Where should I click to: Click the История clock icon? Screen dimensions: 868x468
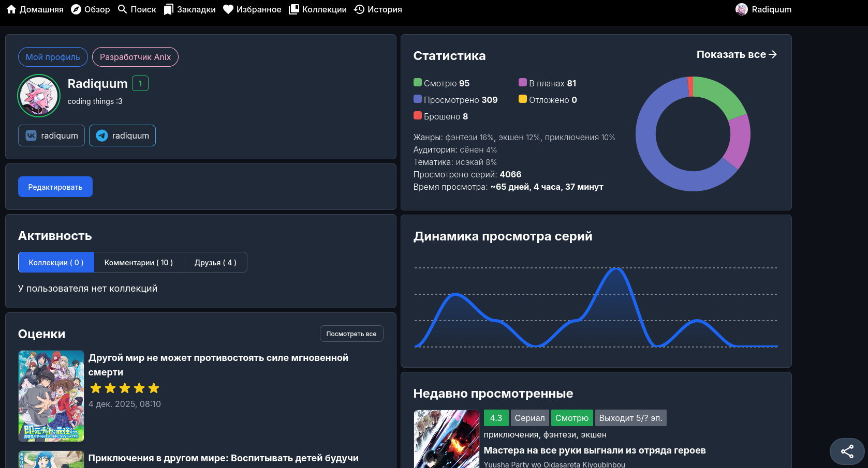[359, 9]
